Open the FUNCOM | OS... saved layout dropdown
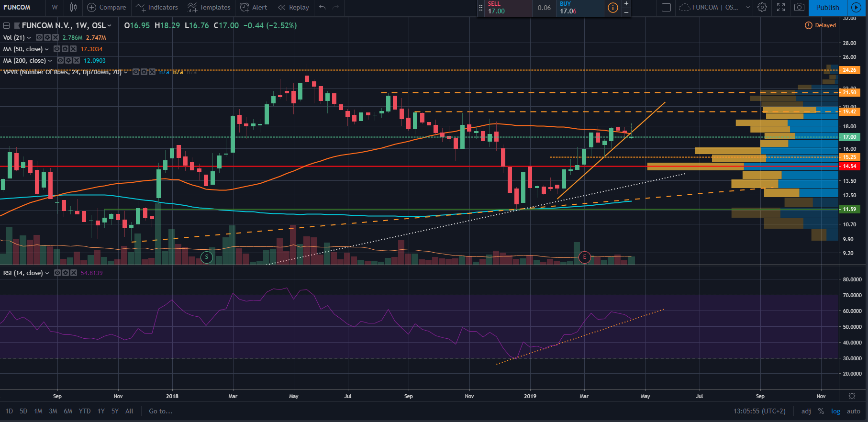The width and height of the screenshot is (868, 422). [x=714, y=7]
